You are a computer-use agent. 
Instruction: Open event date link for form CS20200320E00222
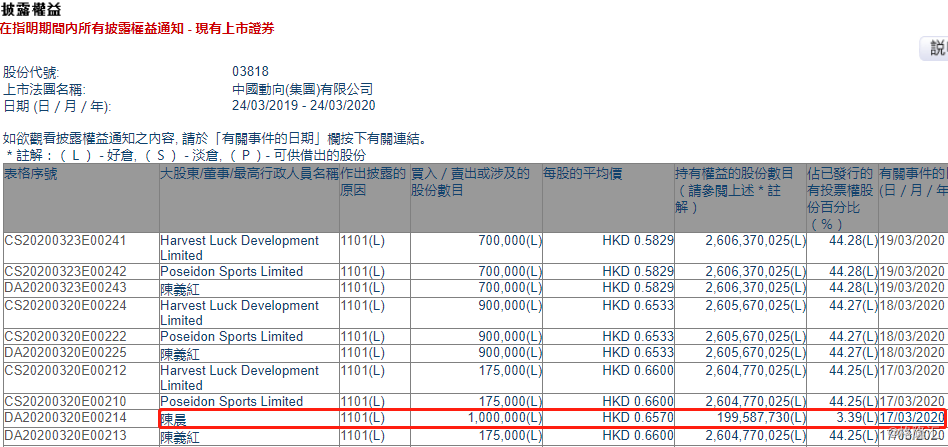pos(912,336)
